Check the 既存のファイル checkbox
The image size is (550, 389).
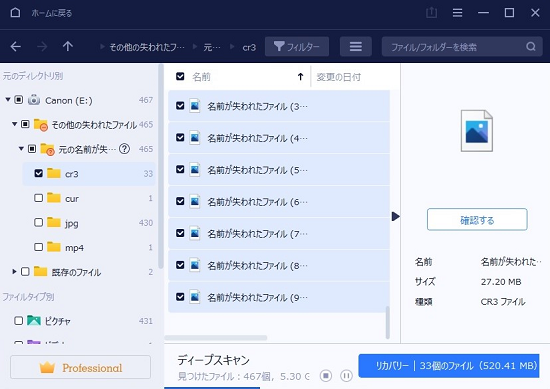[x=25, y=271]
